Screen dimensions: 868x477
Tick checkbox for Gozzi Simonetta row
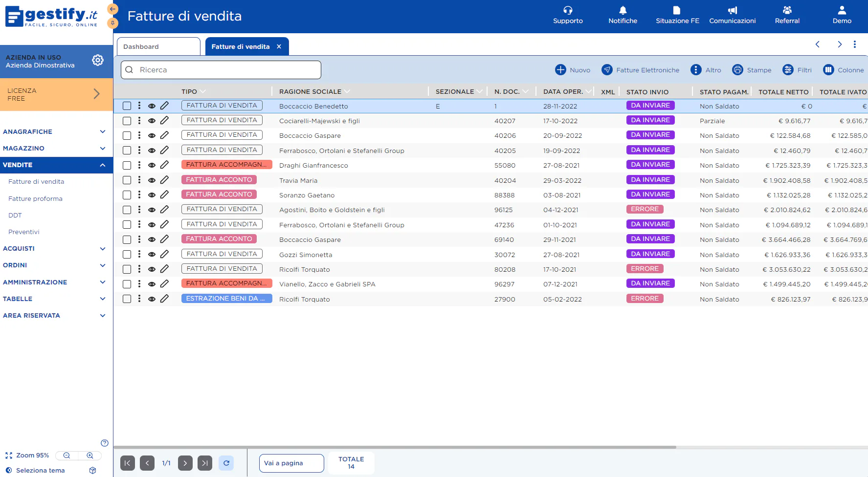point(127,254)
